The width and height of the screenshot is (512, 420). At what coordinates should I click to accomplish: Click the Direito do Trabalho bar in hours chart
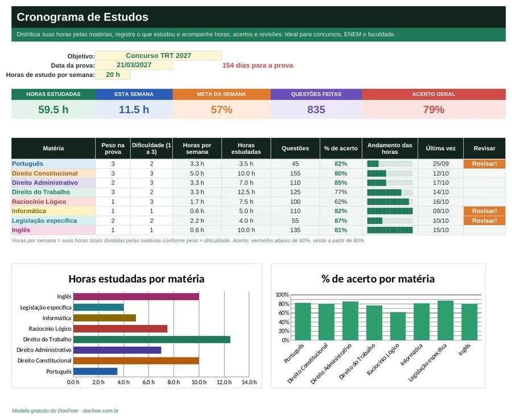[152, 339]
